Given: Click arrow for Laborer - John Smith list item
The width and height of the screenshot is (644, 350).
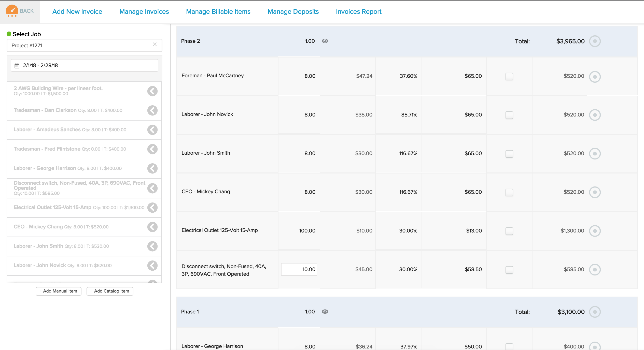Looking at the screenshot, I should [x=152, y=246].
